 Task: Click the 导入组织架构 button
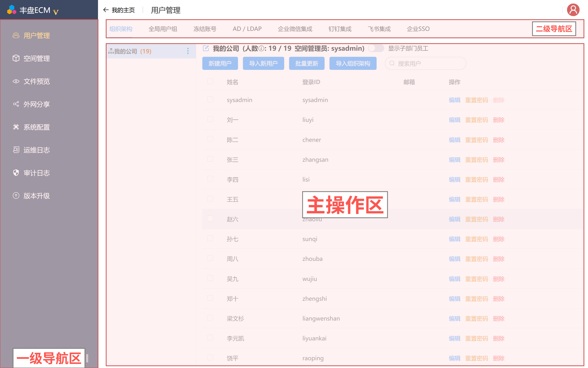click(x=353, y=64)
